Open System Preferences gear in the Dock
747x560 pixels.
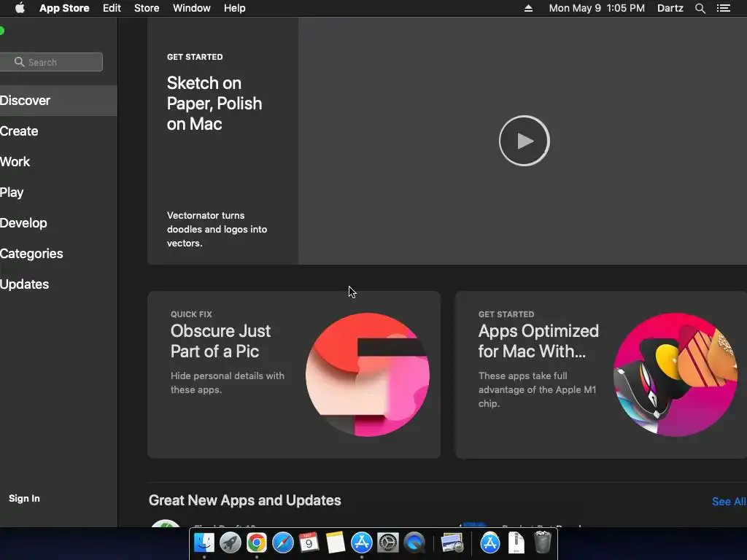(388, 542)
